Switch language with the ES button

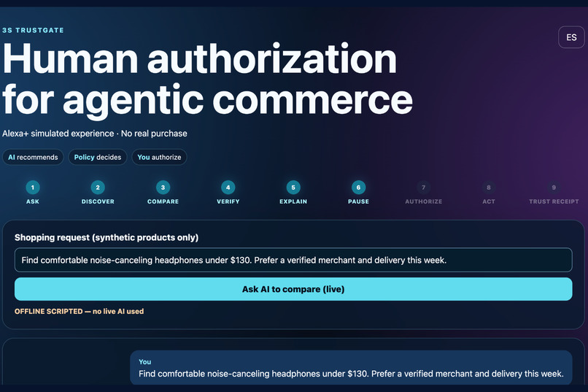coord(571,37)
